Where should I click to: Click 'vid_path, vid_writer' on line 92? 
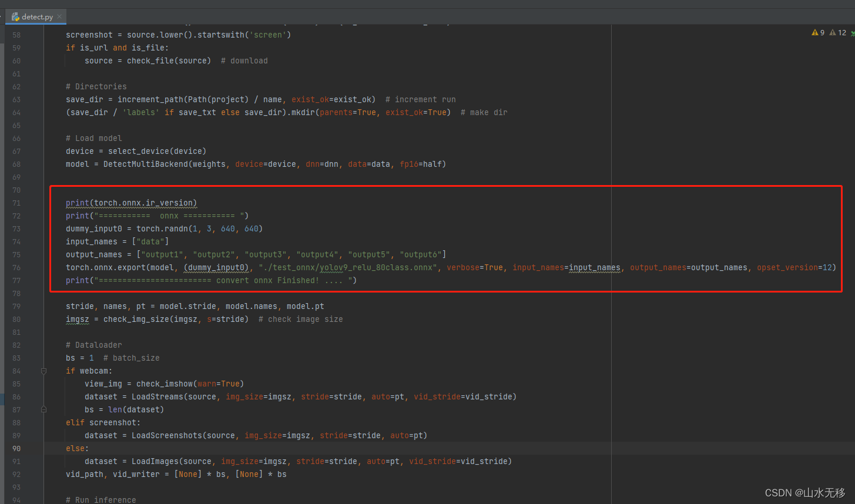[x=113, y=474]
